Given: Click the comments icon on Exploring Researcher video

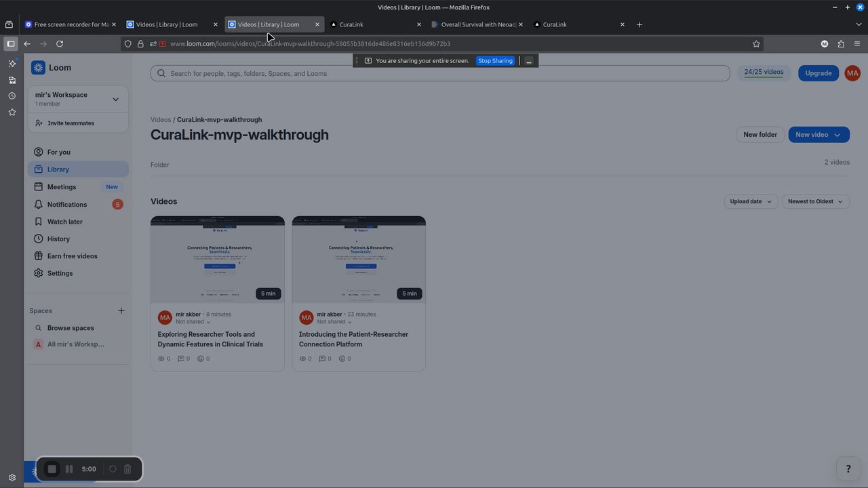Looking at the screenshot, I should 180,359.
